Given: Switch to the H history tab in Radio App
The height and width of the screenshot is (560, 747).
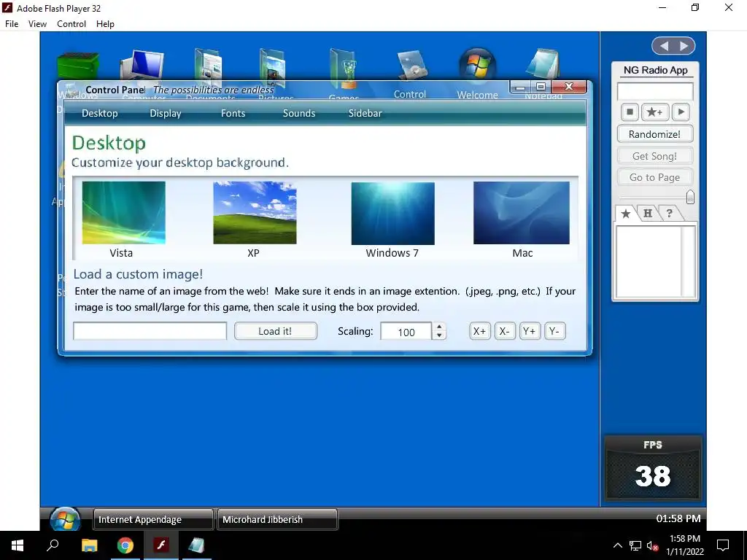Looking at the screenshot, I should 648,214.
